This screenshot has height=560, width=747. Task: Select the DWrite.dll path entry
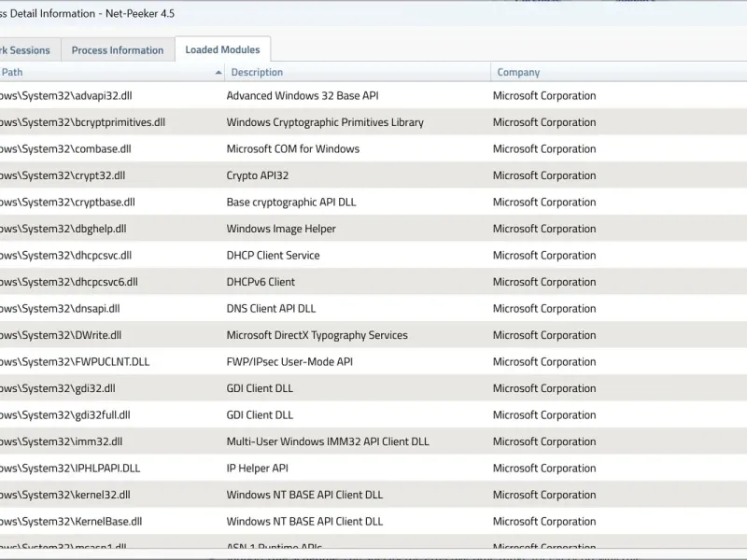61,336
